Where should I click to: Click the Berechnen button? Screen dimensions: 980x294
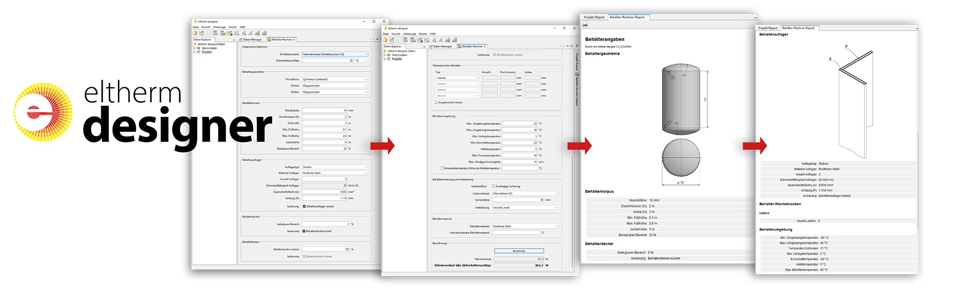coord(519,251)
